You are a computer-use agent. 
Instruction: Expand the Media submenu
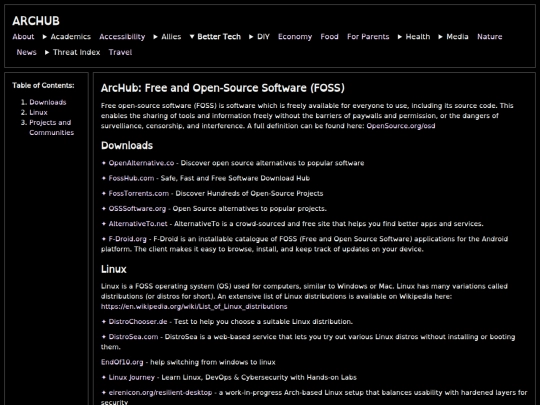pyautogui.click(x=454, y=37)
